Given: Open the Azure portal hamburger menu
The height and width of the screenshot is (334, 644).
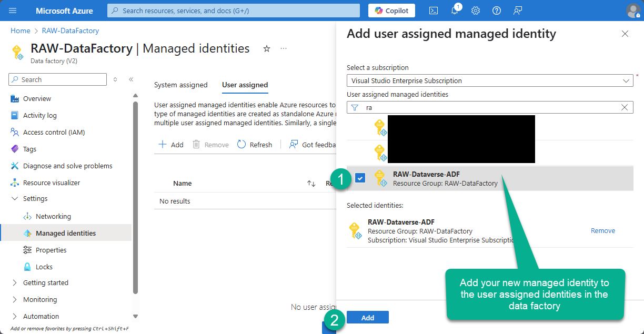Looking at the screenshot, I should (13, 11).
